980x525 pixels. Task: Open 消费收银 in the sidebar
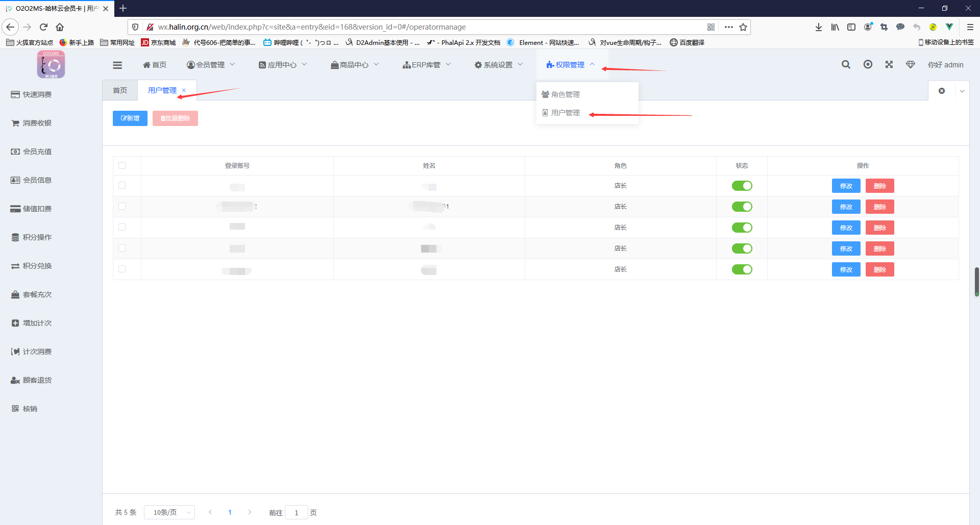[x=32, y=123]
